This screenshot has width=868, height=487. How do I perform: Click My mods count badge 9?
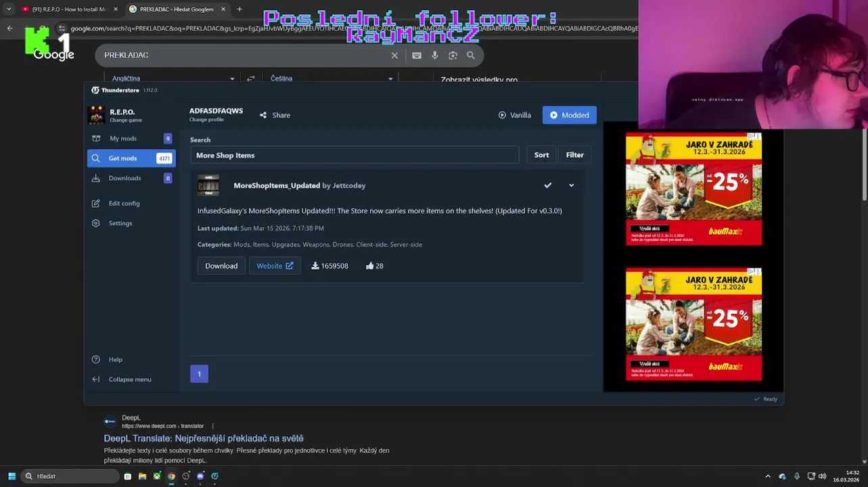pyautogui.click(x=168, y=138)
